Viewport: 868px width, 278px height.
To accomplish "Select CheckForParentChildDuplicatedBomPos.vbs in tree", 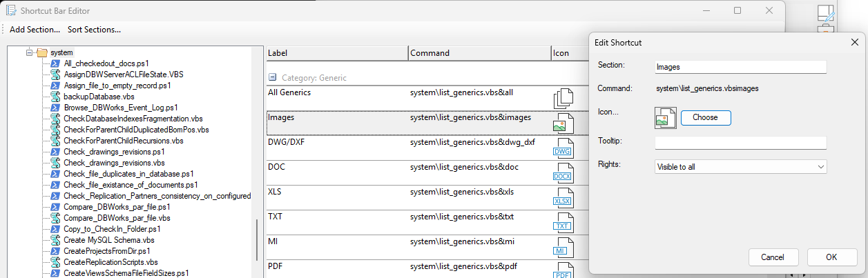I will click(136, 130).
